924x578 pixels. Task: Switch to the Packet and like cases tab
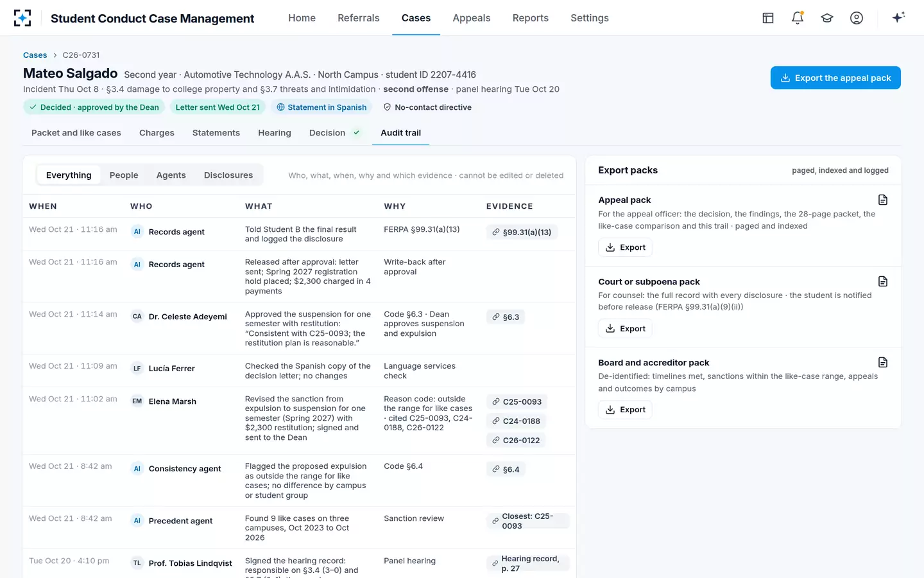pyautogui.click(x=76, y=133)
